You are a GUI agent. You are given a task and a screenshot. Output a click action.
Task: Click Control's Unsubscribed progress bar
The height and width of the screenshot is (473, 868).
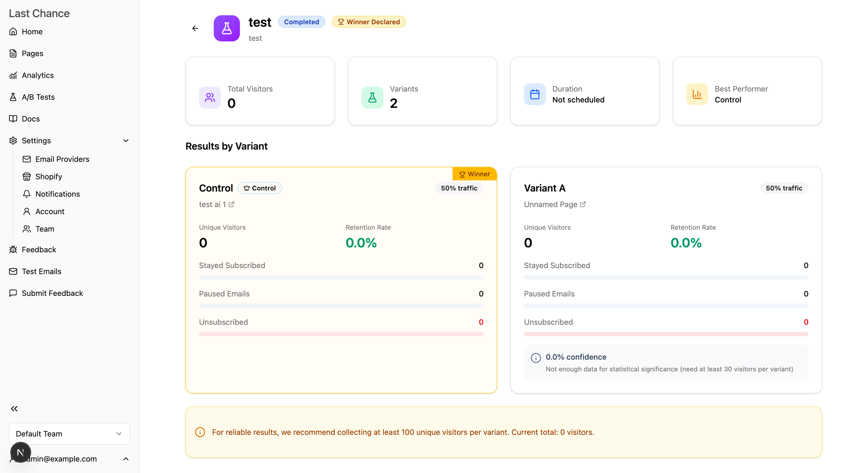(341, 334)
